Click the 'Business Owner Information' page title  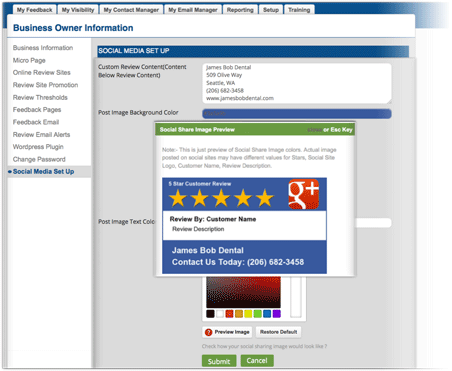pos(73,28)
